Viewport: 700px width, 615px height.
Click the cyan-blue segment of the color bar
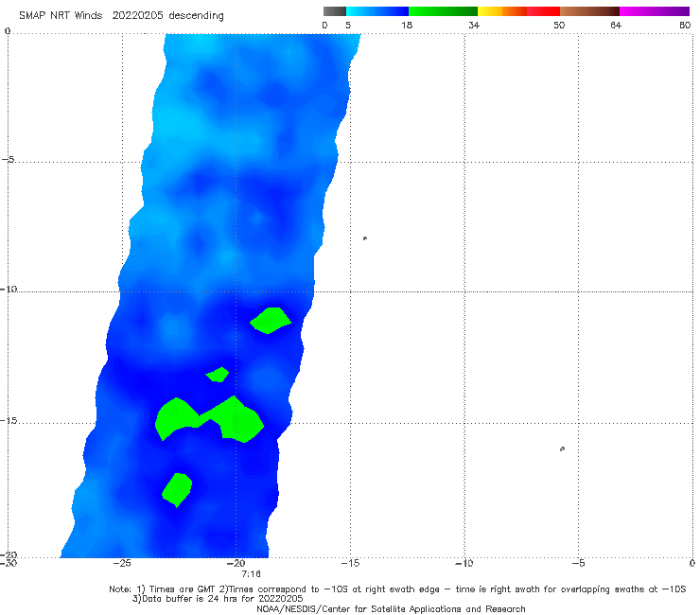tap(377, 11)
